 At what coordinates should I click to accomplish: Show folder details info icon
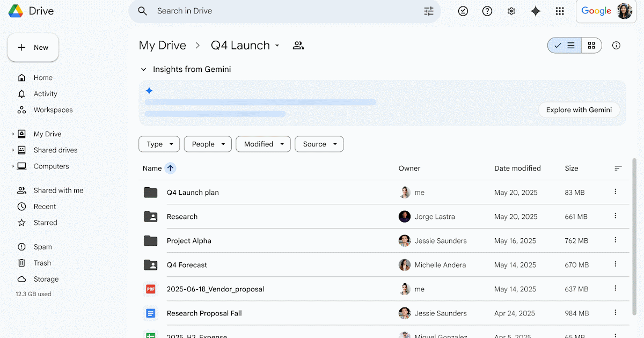[616, 46]
